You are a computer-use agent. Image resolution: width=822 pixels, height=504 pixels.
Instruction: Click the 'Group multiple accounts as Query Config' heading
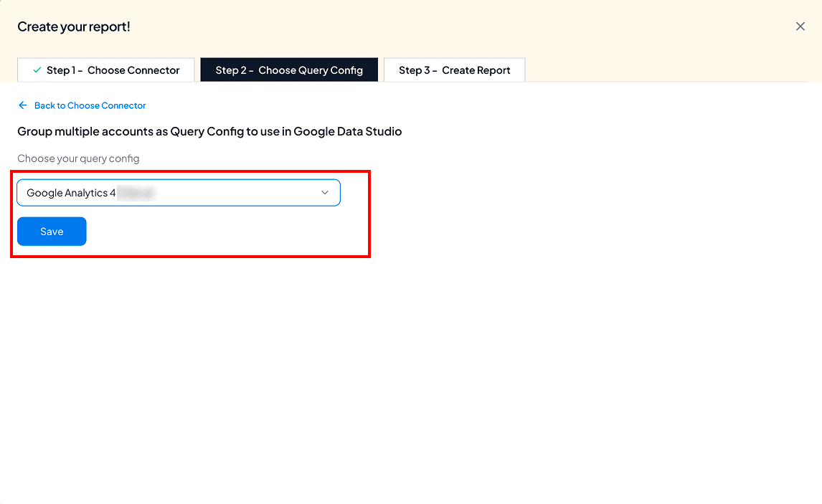[x=209, y=131]
